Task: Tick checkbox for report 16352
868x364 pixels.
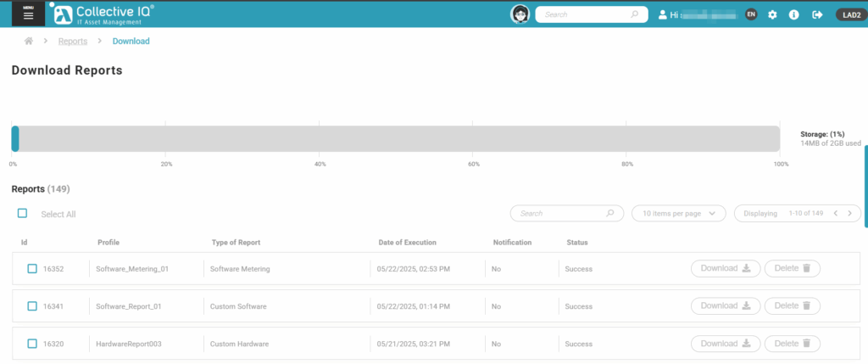Action: tap(32, 269)
